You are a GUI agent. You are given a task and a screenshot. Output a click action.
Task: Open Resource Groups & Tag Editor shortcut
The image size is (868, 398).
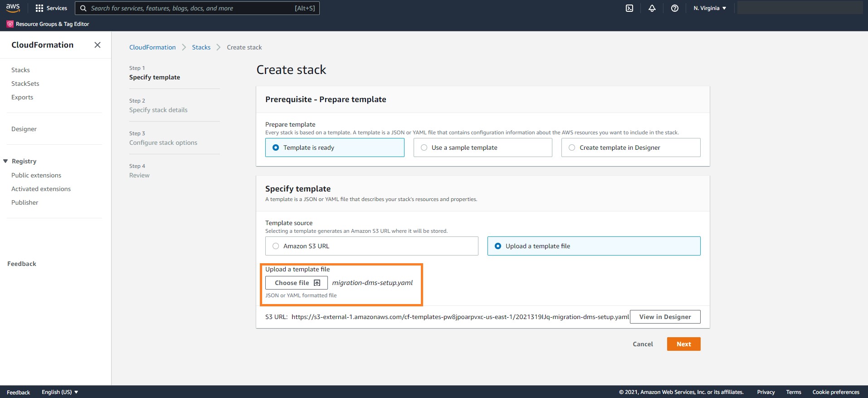coord(48,24)
